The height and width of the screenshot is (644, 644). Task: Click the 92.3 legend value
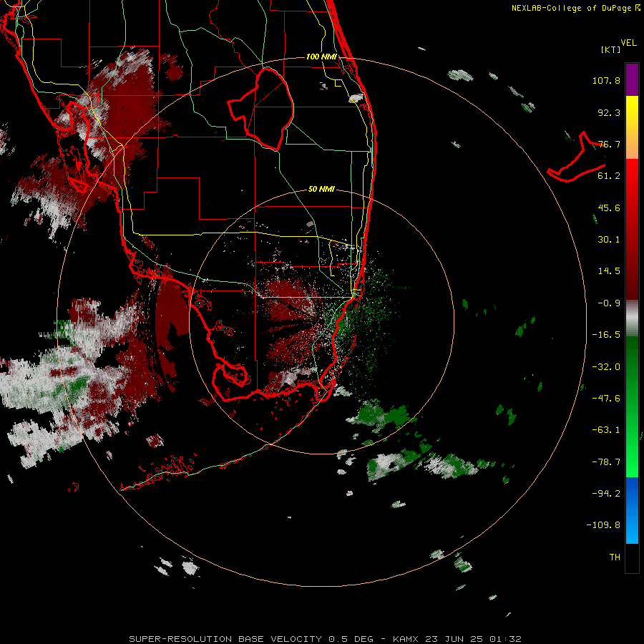point(609,112)
